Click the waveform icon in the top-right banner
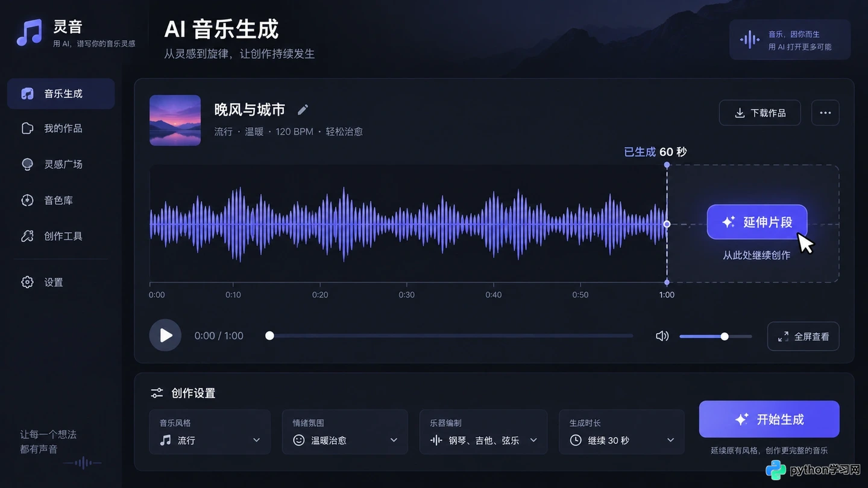 [750, 40]
